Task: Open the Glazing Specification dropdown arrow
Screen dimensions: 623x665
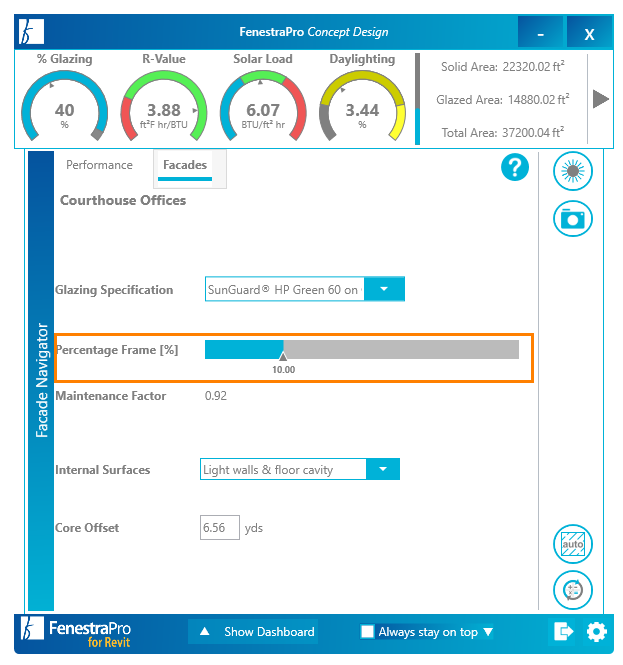Action: (x=384, y=289)
